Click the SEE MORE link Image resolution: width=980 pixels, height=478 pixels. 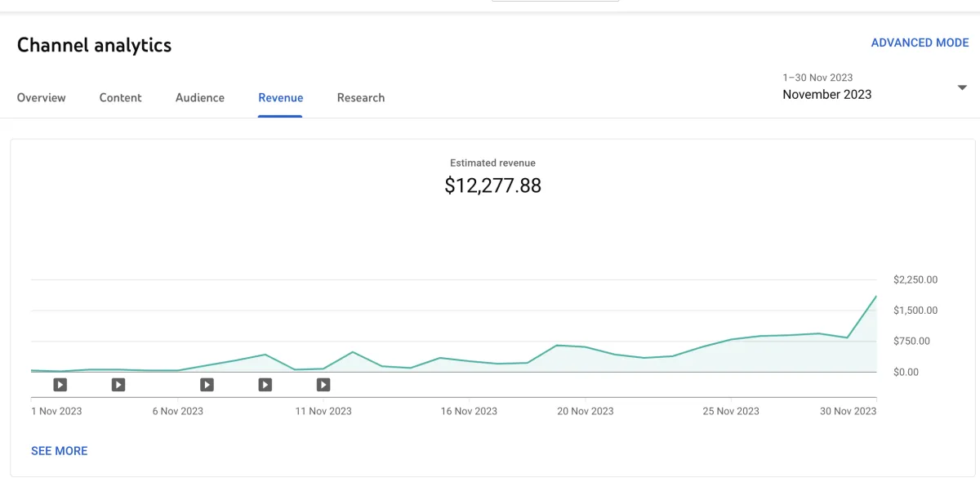tap(60, 451)
